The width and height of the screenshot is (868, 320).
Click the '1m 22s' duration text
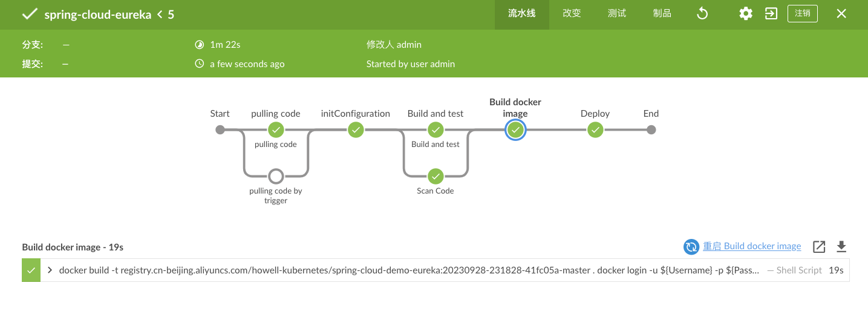(225, 45)
